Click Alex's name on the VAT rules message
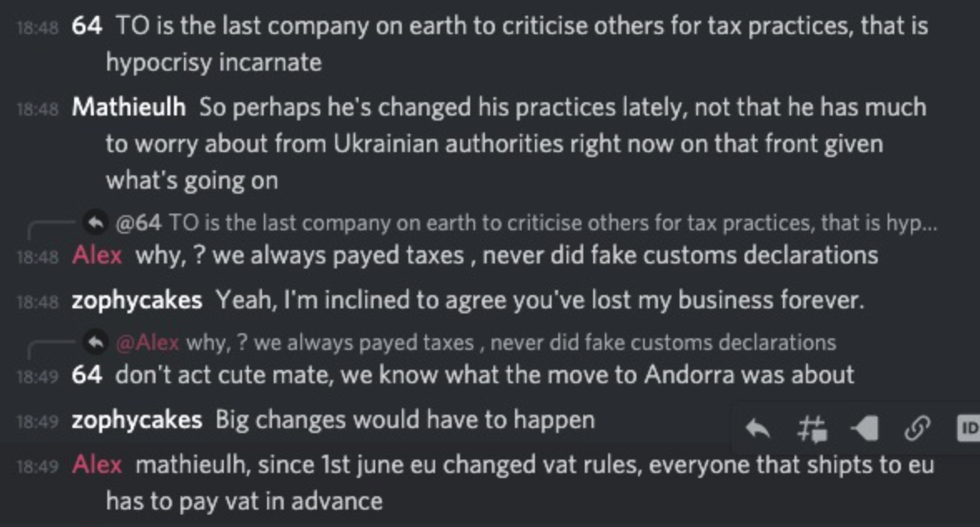This screenshot has height=527, width=980. tap(97, 465)
